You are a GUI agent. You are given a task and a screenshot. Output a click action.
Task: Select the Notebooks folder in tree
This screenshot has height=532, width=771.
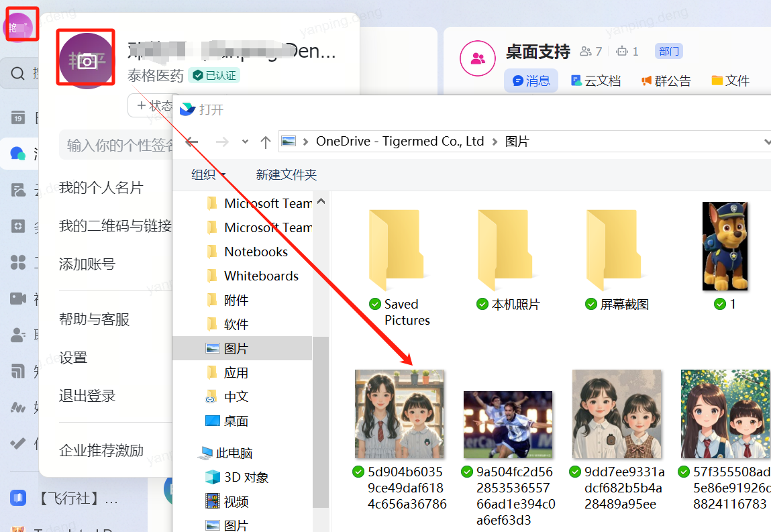[256, 252]
